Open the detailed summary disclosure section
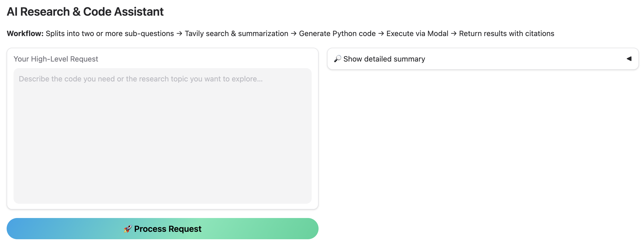Screen dimensions: 644x244 [x=384, y=59]
